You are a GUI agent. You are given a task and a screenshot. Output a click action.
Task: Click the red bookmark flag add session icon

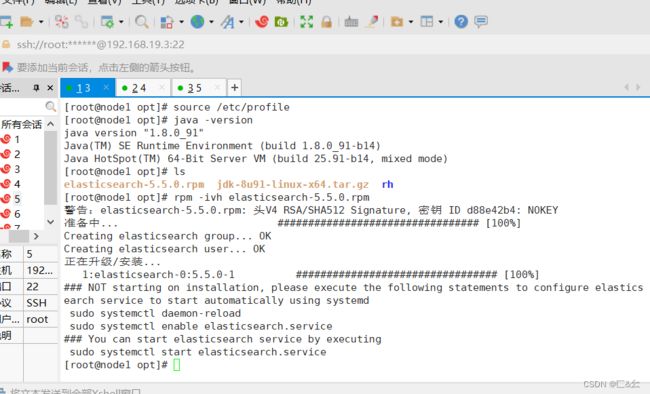[7, 67]
